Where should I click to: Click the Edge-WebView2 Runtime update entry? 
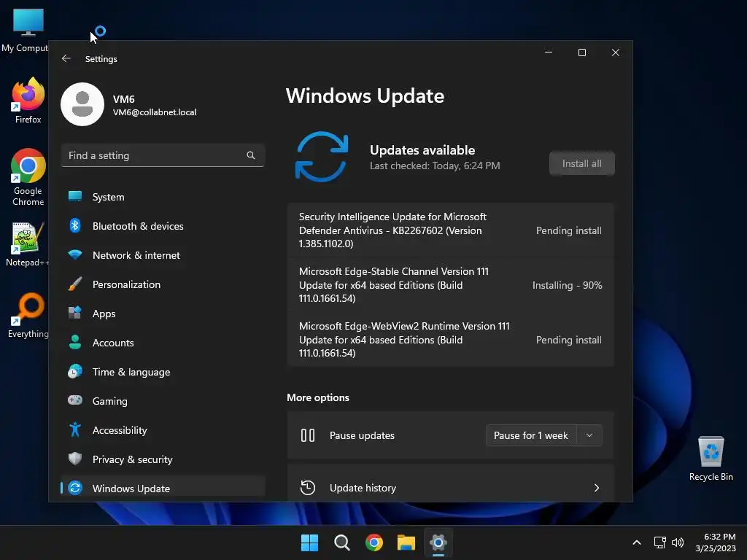450,340
